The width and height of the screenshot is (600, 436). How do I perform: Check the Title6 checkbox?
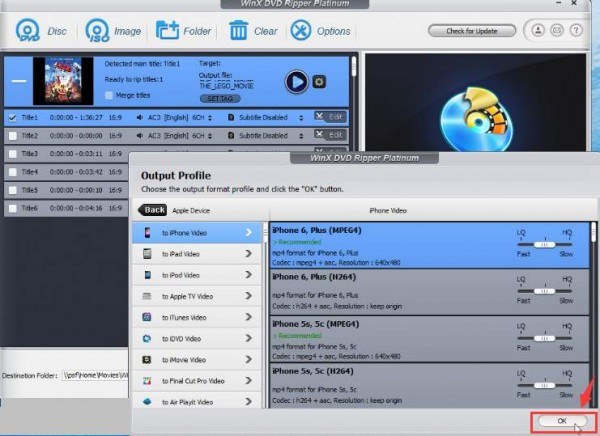pos(13,208)
